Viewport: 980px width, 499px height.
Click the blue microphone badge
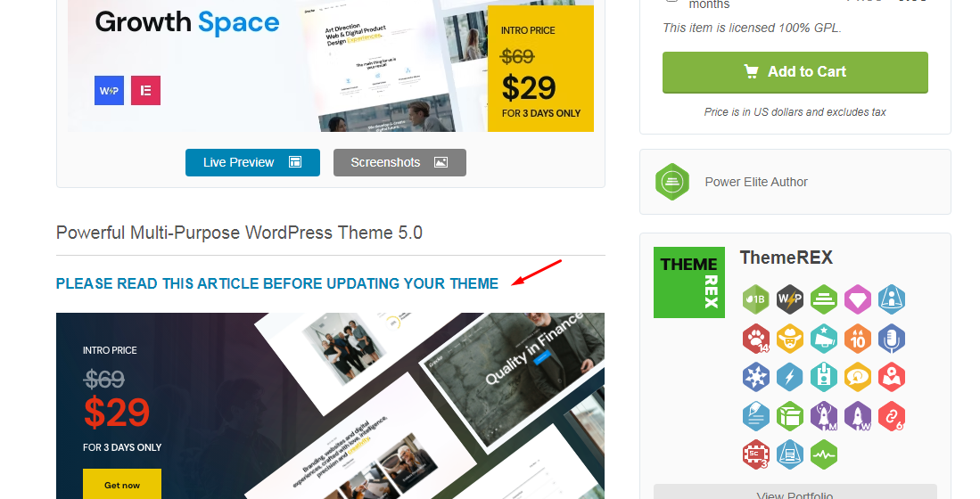(x=891, y=339)
